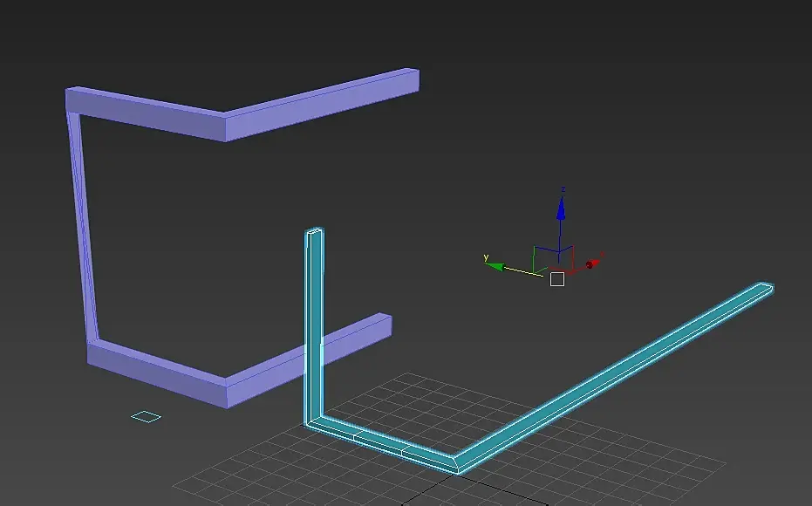The width and height of the screenshot is (812, 506).
Task: Click the blue Z-axis gizmo arrow
Action: pos(561,207)
